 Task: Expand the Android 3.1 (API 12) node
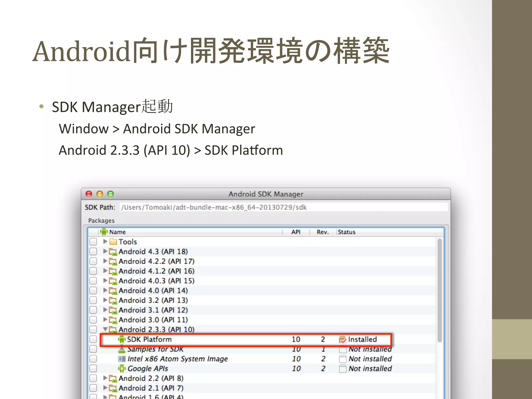click(x=105, y=310)
